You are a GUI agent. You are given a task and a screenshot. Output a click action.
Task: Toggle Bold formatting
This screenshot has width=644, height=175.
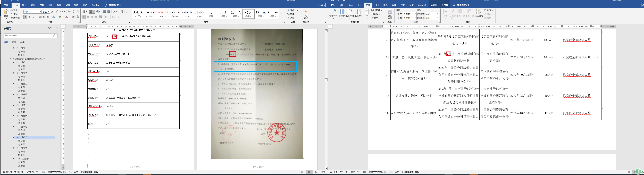[25, 17]
